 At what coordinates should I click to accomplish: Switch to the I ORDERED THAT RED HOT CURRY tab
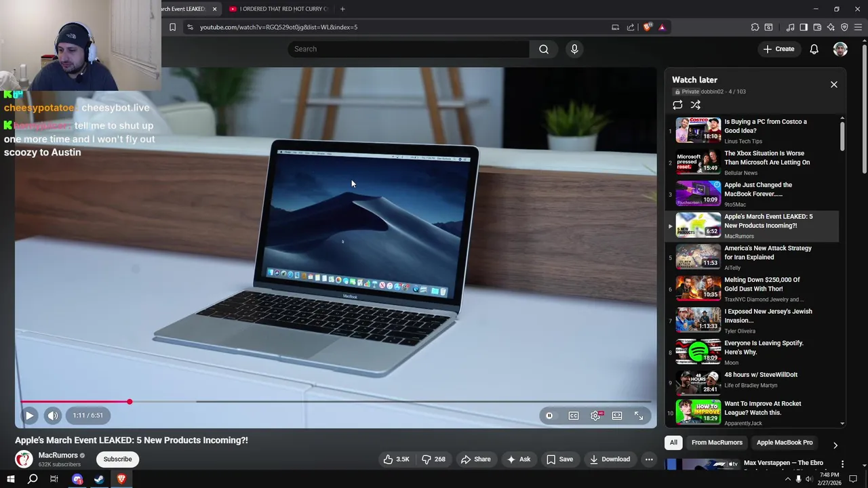tap(279, 9)
